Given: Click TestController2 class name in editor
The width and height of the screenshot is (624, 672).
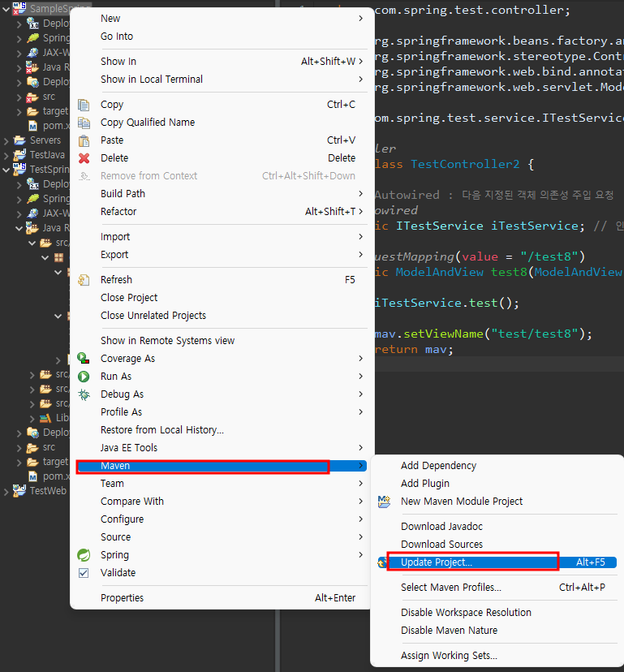Looking at the screenshot, I should click(x=465, y=164).
